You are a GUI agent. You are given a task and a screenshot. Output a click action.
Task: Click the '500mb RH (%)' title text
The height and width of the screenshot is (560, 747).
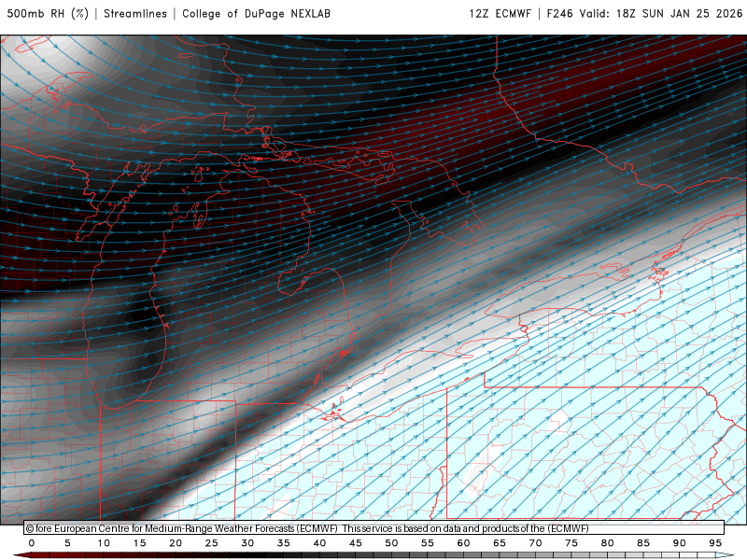pos(48,13)
